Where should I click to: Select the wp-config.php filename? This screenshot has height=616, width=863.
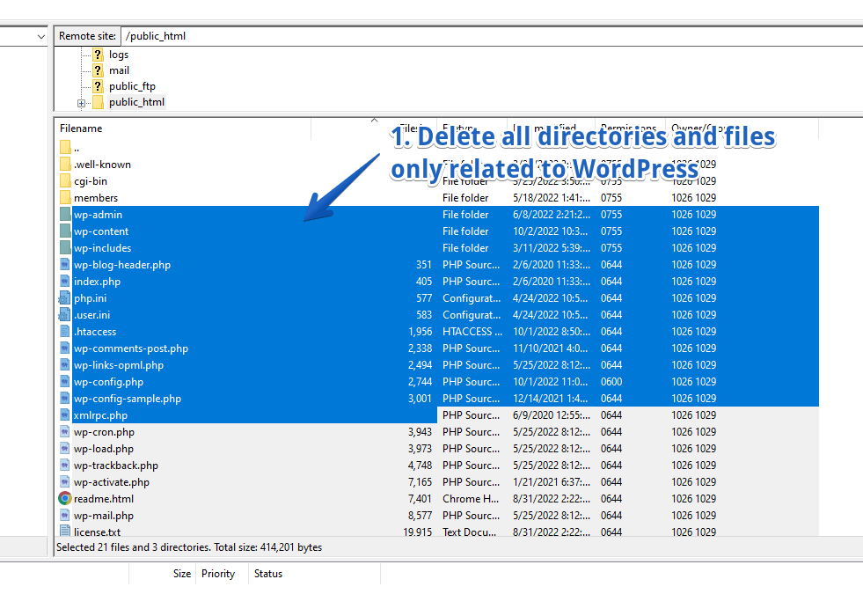(x=108, y=382)
